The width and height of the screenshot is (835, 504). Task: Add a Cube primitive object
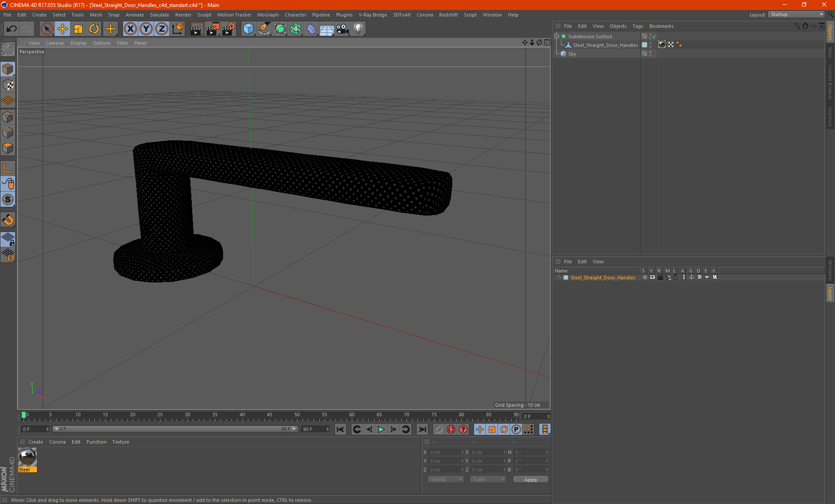(x=248, y=29)
